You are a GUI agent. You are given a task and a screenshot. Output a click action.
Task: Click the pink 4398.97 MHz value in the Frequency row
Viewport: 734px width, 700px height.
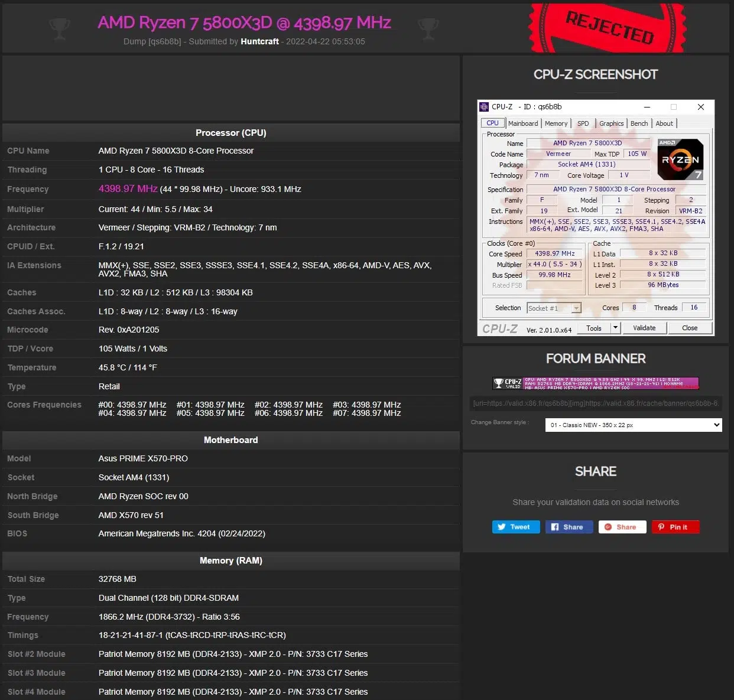click(x=128, y=189)
